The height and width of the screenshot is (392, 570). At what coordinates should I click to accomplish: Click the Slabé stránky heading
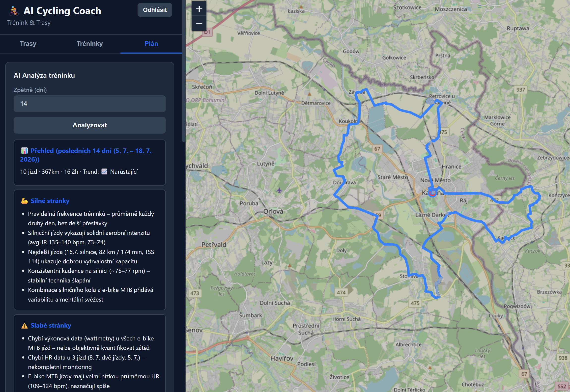click(x=51, y=325)
